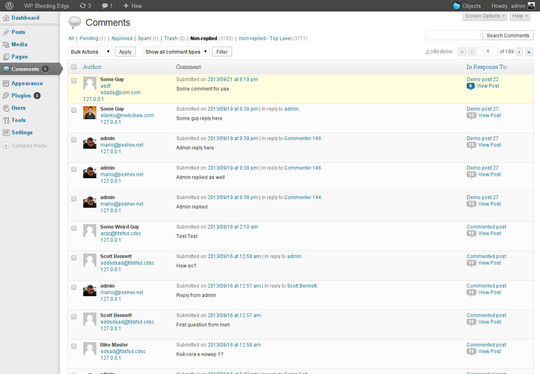Jump to the last page arrow
This screenshot has height=374, width=540.
(529, 52)
